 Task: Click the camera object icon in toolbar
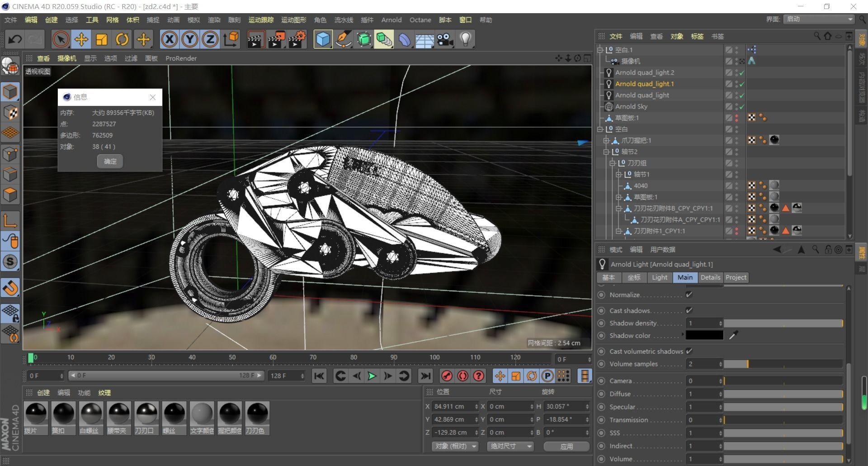pyautogui.click(x=445, y=39)
